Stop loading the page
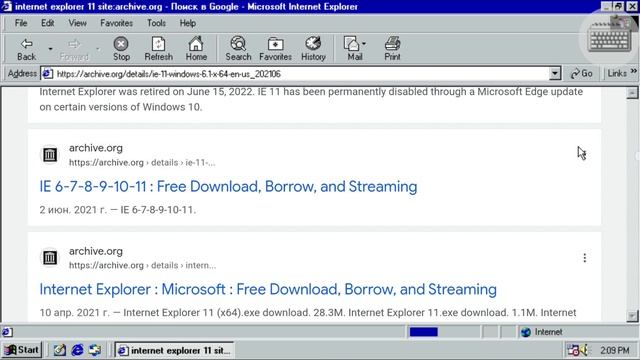The width and height of the screenshot is (640, 360). (x=121, y=49)
